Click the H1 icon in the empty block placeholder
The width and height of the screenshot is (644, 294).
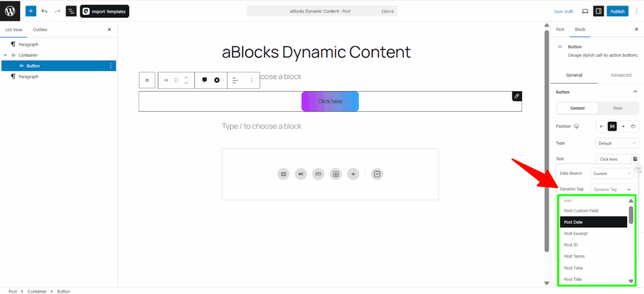(x=301, y=174)
